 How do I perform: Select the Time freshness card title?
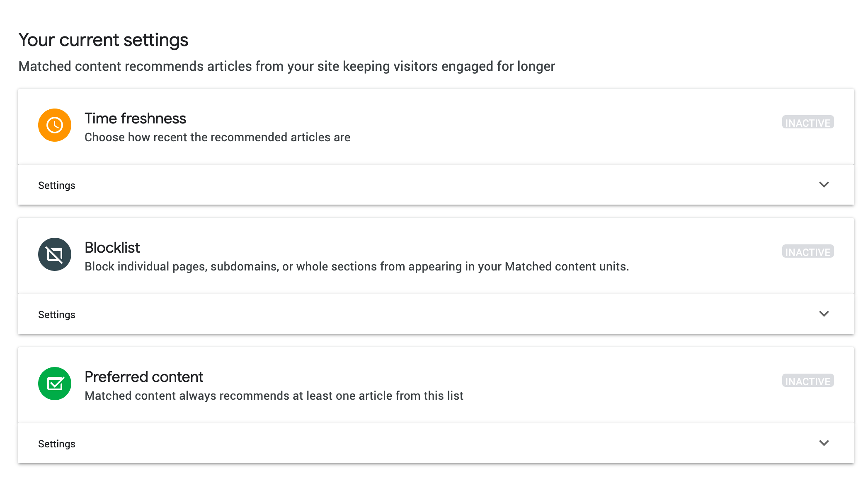(135, 118)
